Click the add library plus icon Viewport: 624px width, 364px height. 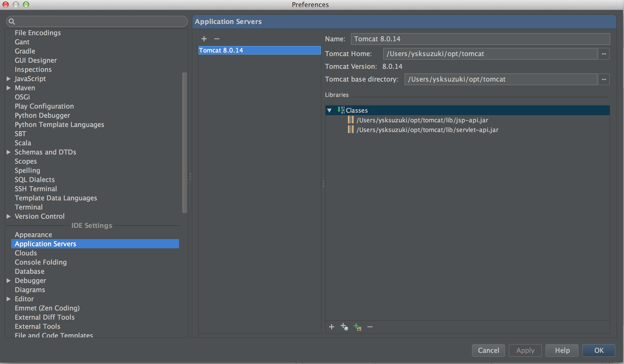pos(332,327)
